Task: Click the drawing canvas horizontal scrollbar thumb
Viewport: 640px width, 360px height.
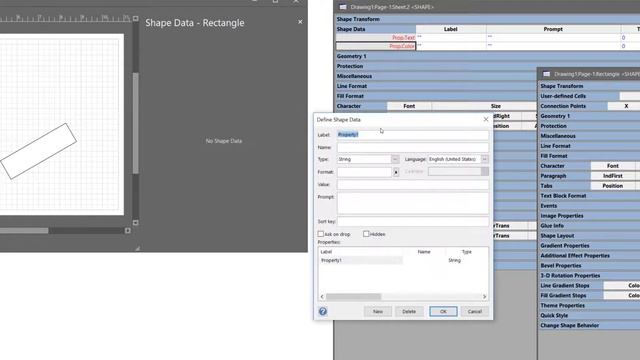Action: 24,231
